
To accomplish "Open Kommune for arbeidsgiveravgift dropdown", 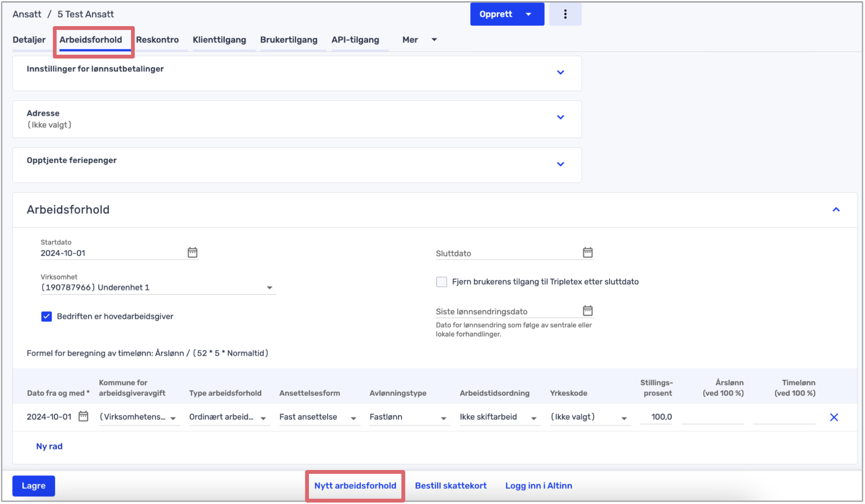I will (x=139, y=417).
